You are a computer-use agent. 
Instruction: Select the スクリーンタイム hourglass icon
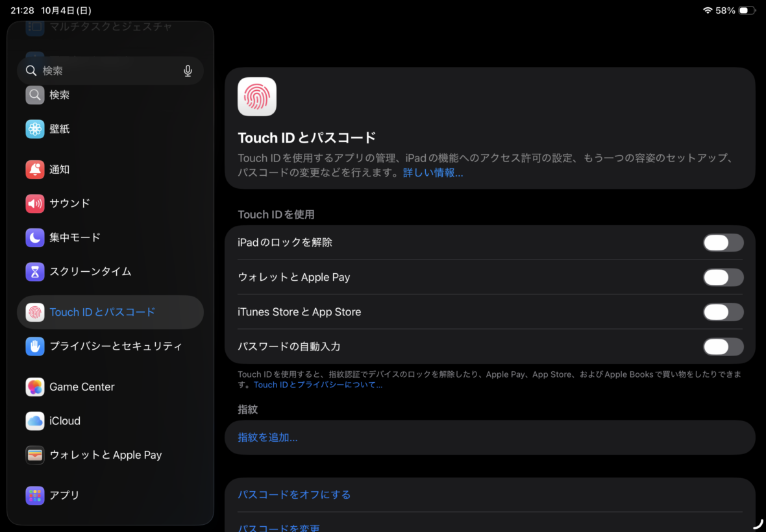click(34, 272)
